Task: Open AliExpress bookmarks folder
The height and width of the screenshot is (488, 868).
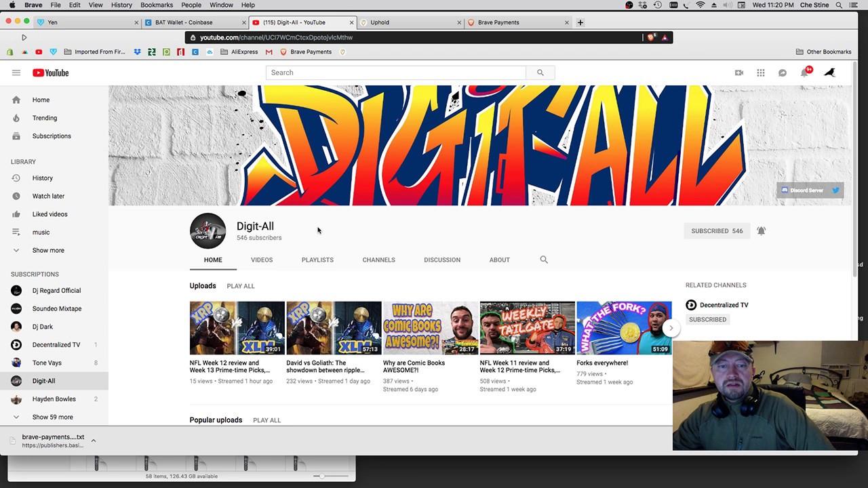Action: [x=239, y=52]
